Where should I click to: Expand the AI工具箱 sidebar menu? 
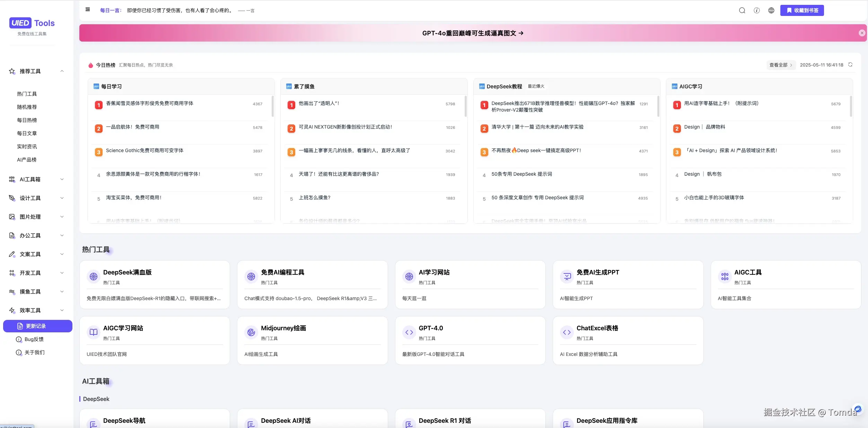click(x=62, y=179)
